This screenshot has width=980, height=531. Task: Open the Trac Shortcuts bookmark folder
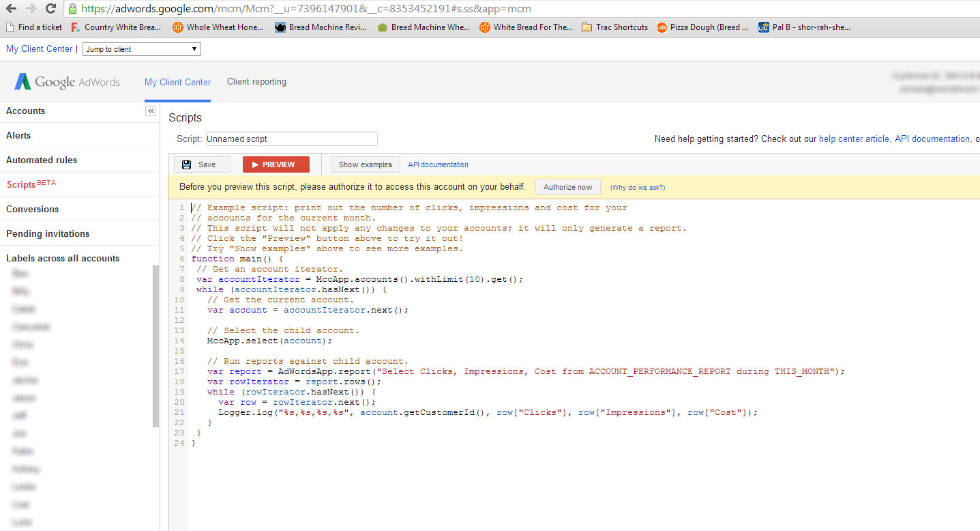point(615,27)
